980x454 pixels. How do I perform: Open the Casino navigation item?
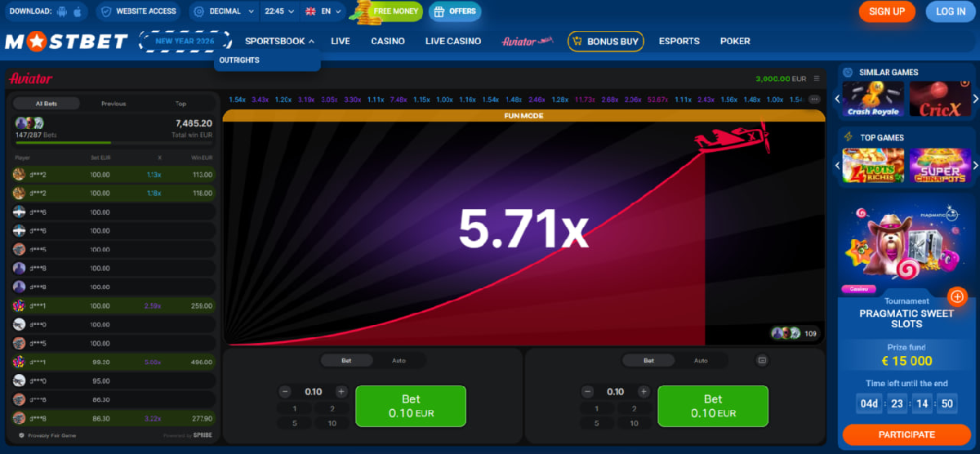[388, 41]
